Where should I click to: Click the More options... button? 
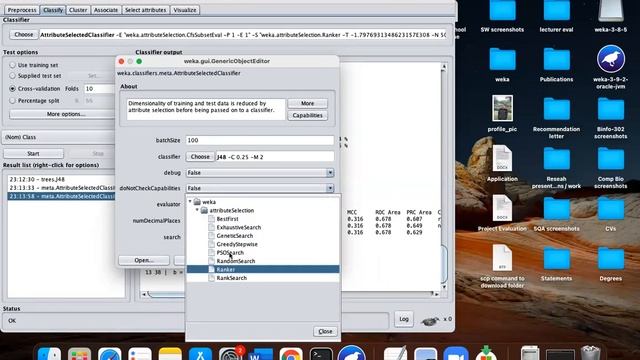pos(66,114)
